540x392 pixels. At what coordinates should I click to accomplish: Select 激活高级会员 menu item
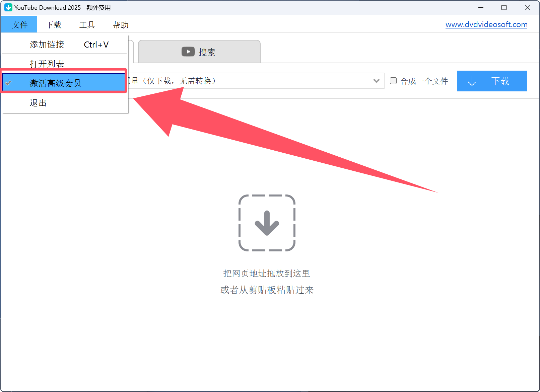tap(55, 83)
